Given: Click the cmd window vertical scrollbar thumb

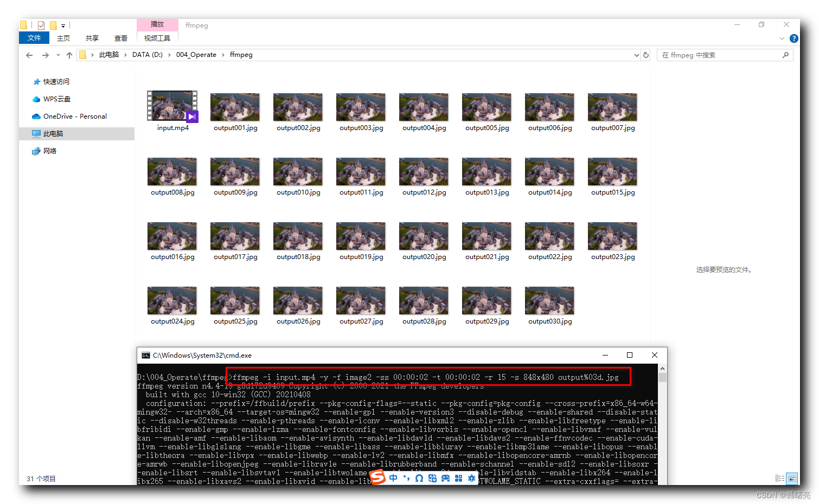Looking at the screenshot, I should [x=662, y=378].
